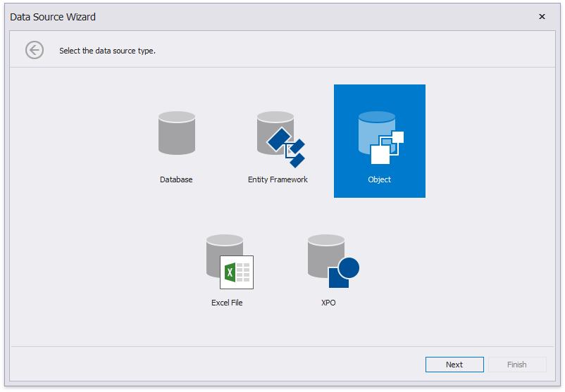Click the "Object" text label
Image resolution: width=565 pixels, height=392 pixels.
379,179
